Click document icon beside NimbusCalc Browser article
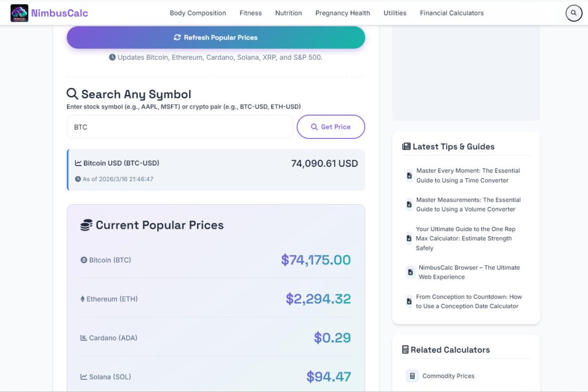Screen dimensions: 588x392 coord(410,272)
